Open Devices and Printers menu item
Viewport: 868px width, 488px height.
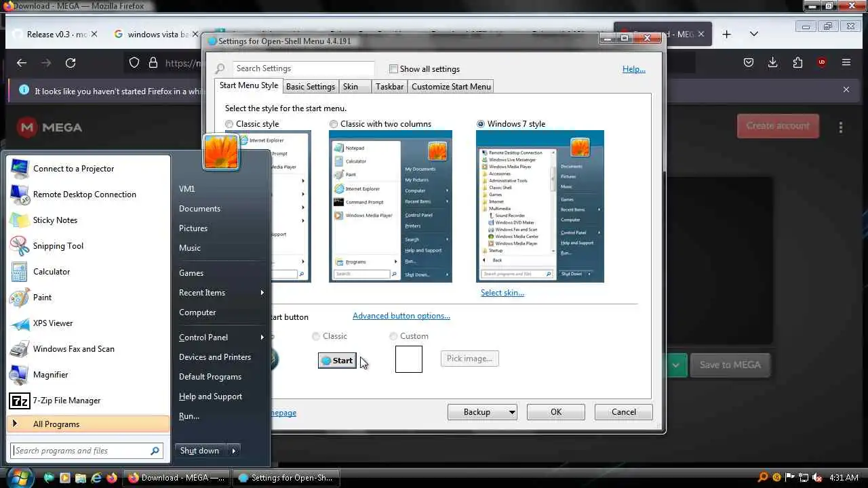(x=215, y=357)
